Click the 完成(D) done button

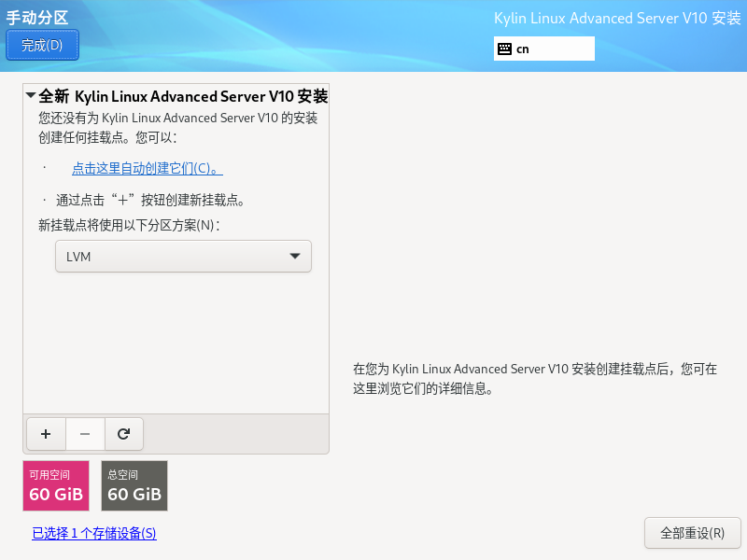[x=42, y=45]
